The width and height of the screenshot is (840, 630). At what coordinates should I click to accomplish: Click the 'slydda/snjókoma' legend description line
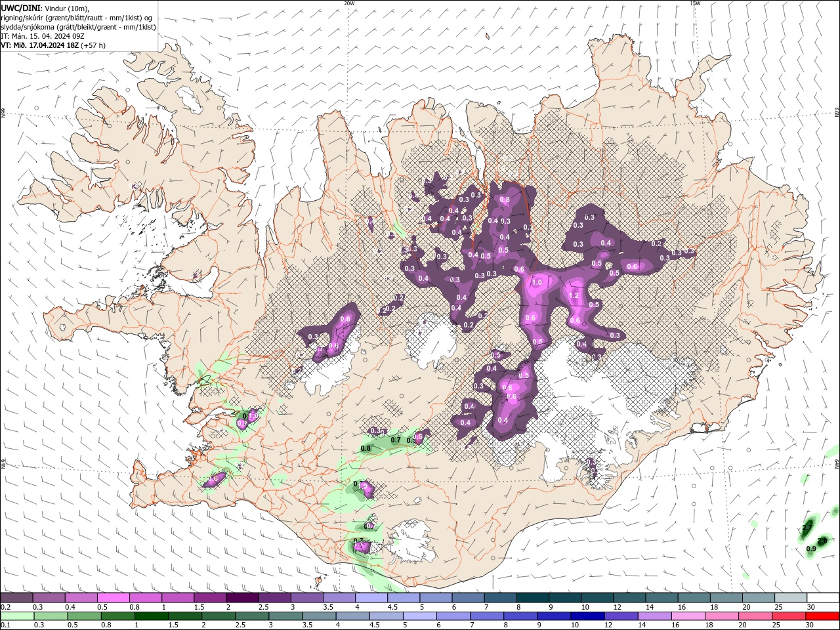click(x=78, y=27)
